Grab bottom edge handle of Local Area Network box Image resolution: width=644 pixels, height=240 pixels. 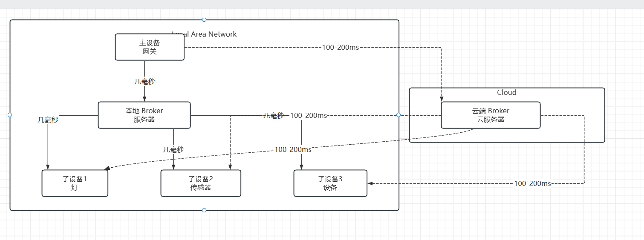204,210
